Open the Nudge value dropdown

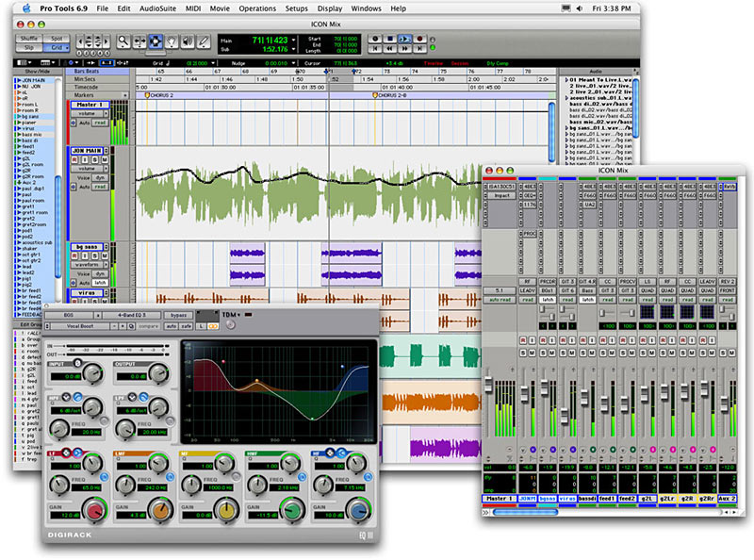293,63
